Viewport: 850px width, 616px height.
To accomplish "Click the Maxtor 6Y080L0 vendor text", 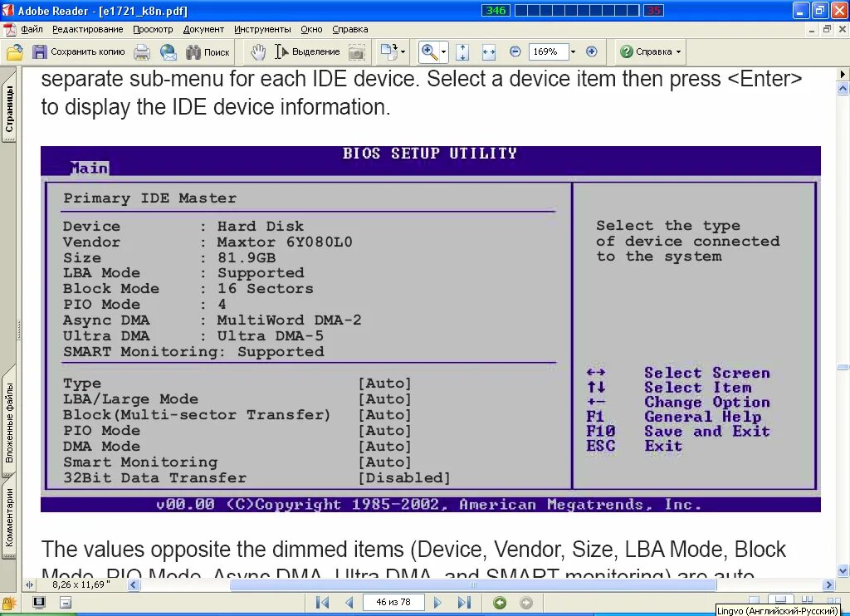I will click(285, 242).
